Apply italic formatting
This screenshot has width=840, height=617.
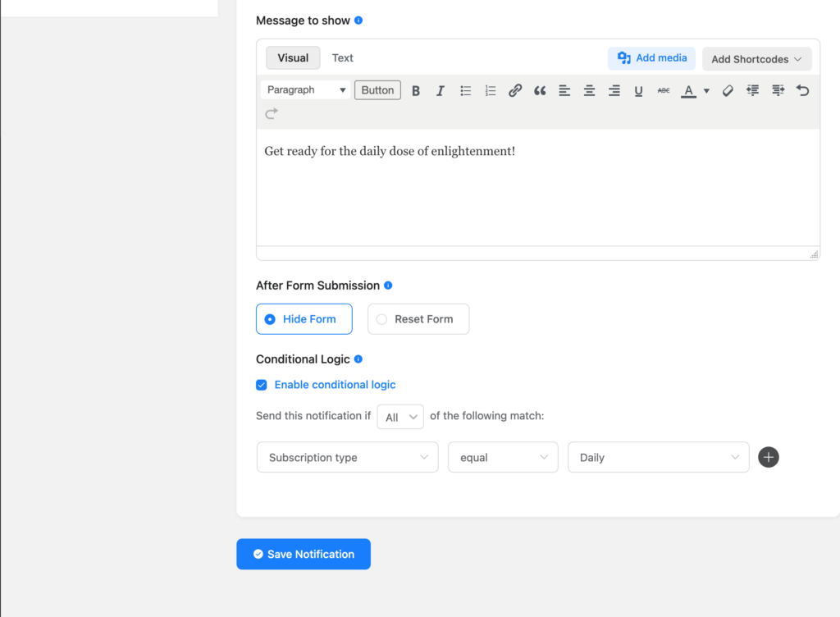click(441, 90)
